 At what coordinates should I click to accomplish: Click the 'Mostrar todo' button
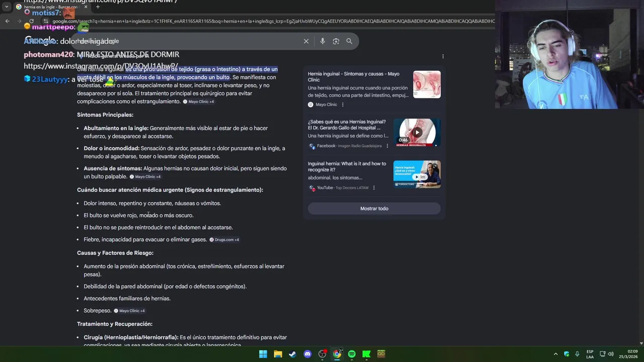pyautogui.click(x=374, y=208)
